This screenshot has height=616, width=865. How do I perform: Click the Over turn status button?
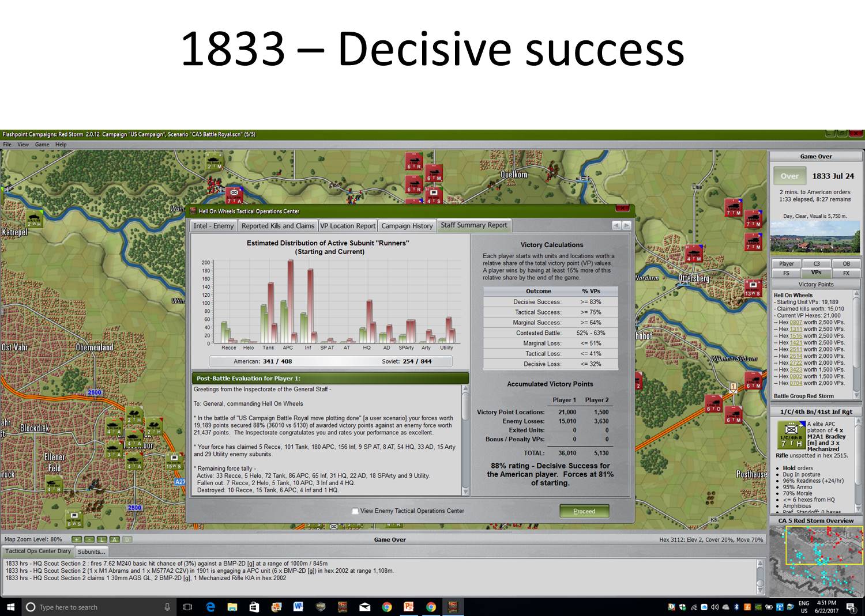[789, 176]
